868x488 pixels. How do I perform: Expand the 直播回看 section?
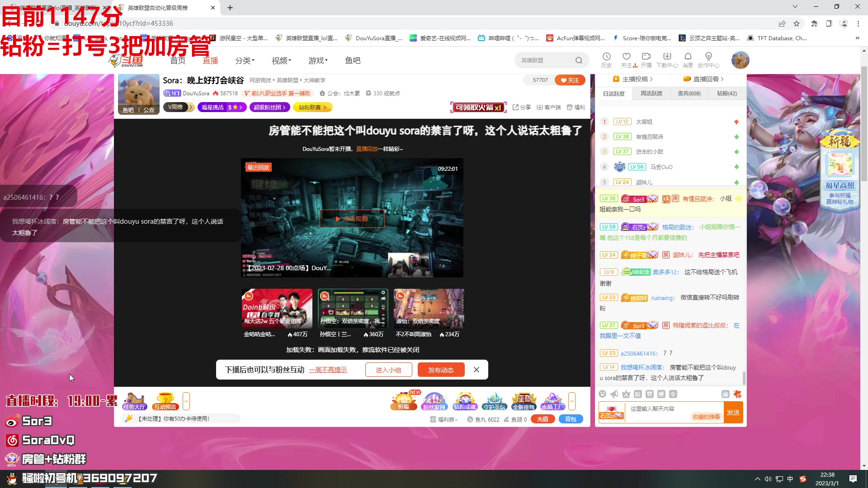click(x=703, y=79)
